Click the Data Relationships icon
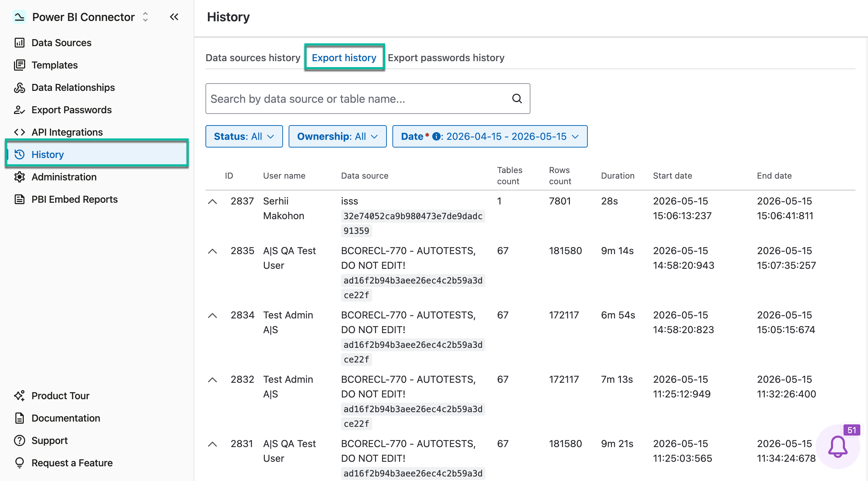The height and width of the screenshot is (481, 868). coord(20,87)
